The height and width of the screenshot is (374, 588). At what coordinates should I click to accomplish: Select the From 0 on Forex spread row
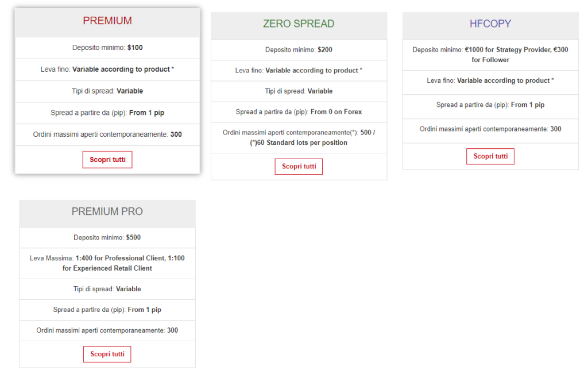point(299,112)
